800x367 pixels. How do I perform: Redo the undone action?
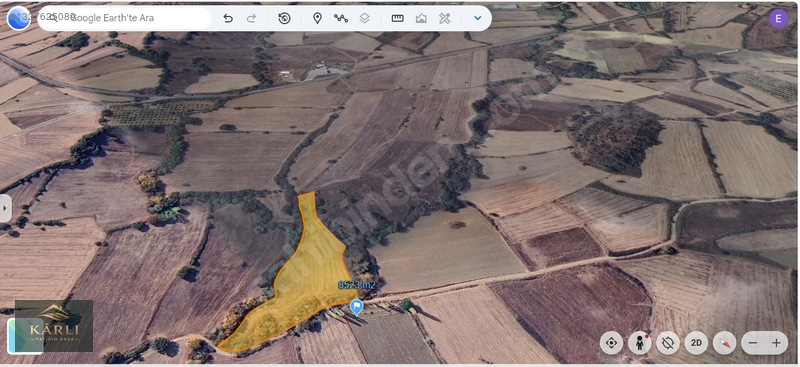point(252,18)
